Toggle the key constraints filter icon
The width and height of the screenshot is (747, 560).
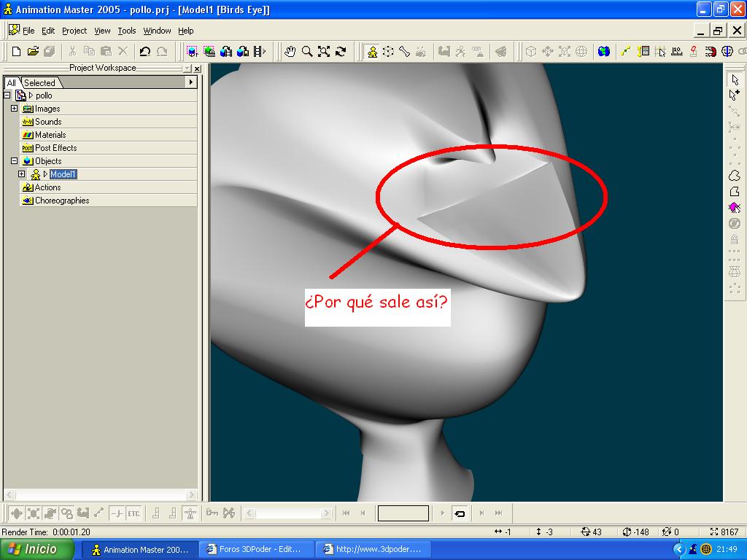click(x=66, y=513)
